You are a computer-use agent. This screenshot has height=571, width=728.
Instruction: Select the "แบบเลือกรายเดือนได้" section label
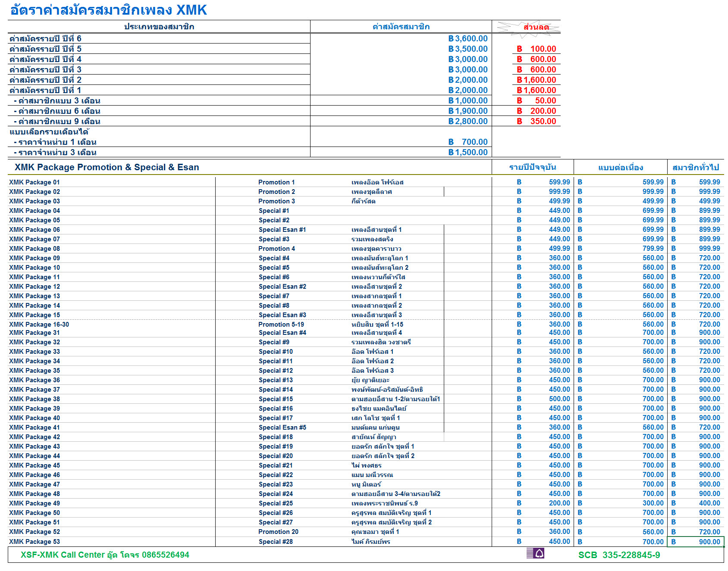49,131
